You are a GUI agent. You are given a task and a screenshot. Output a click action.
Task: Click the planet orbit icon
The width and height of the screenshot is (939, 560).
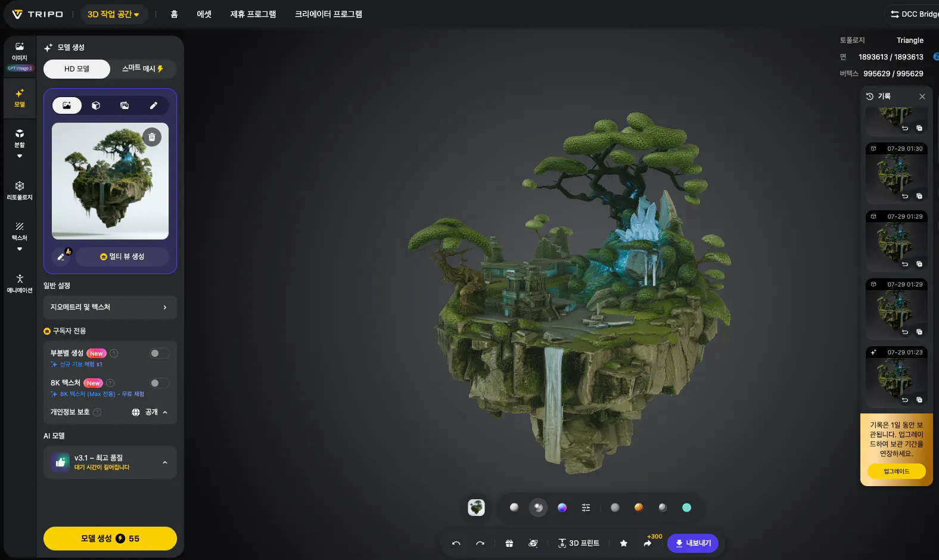[x=533, y=543]
